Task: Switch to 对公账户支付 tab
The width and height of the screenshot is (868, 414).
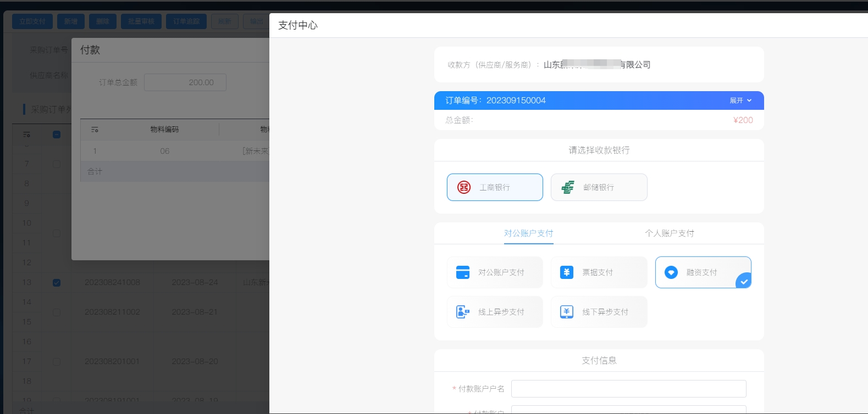Action: pos(528,233)
